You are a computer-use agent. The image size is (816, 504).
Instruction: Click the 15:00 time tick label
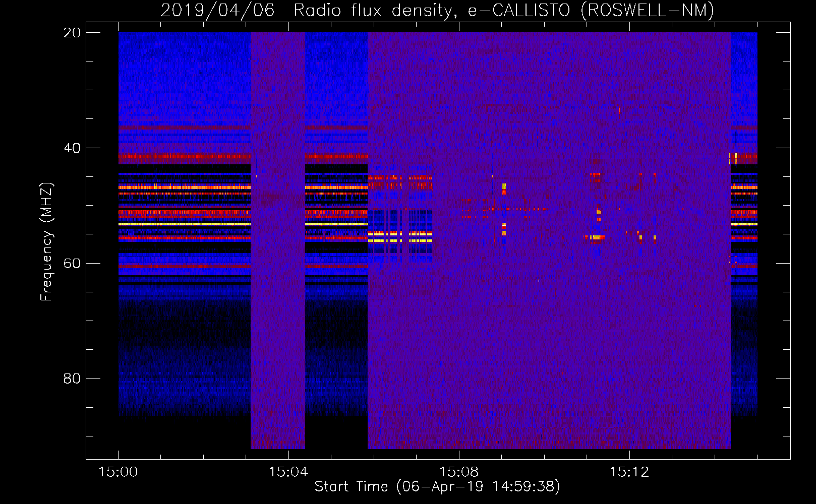(118, 472)
